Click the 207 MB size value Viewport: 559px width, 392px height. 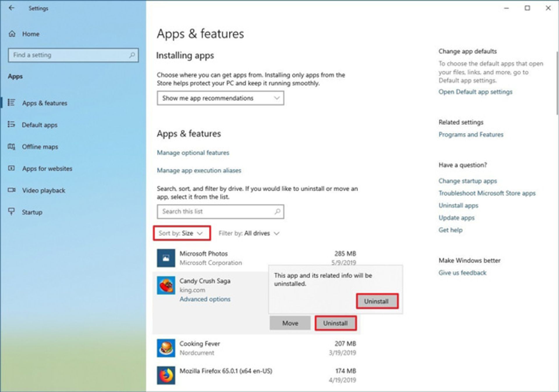(345, 344)
